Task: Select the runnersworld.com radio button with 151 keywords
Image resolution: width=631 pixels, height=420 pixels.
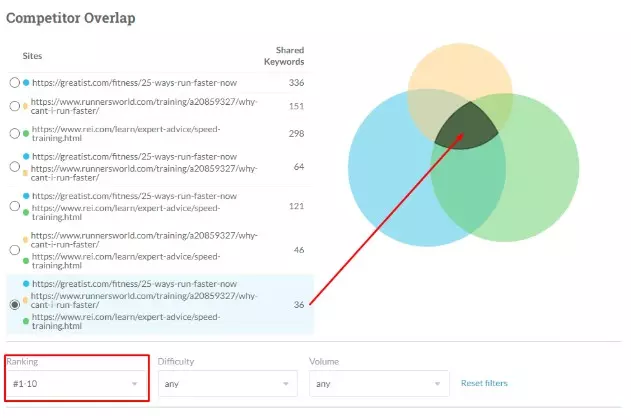Action: [x=14, y=106]
